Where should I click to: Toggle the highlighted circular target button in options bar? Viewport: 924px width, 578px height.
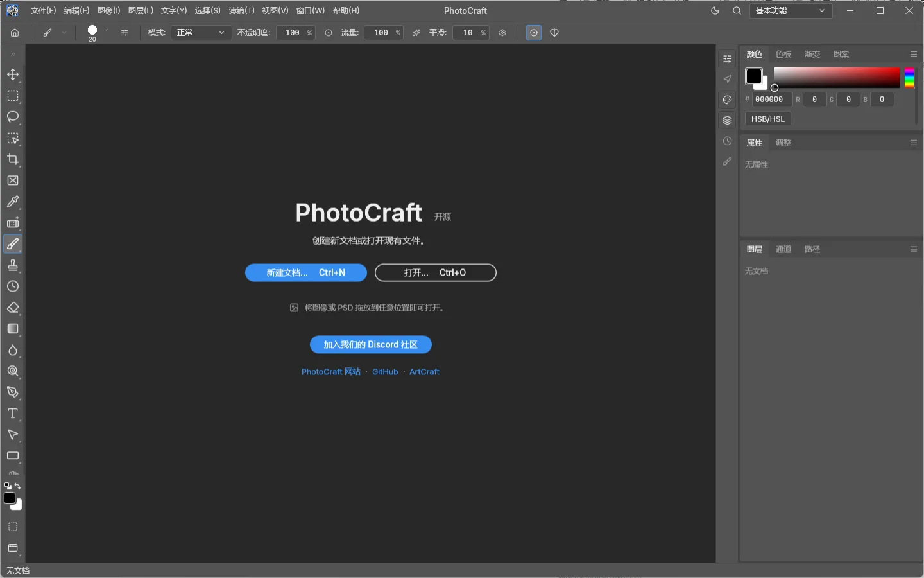534,33
